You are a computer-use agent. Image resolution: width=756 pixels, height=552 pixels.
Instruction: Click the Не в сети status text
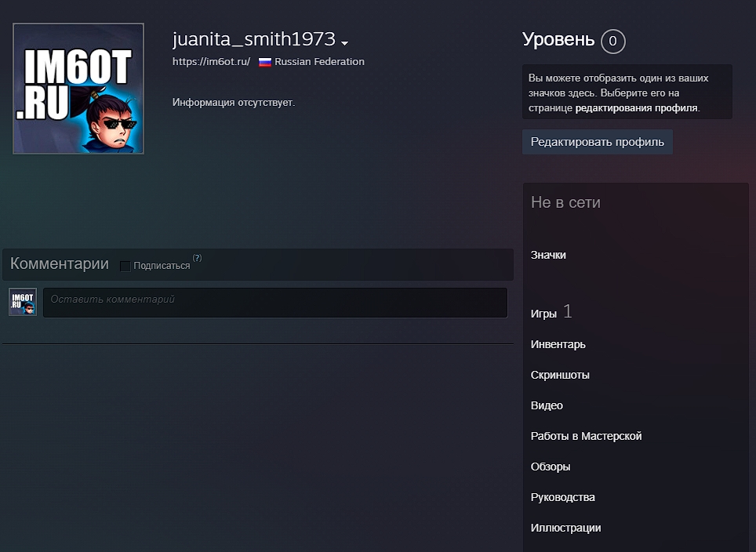[565, 202]
